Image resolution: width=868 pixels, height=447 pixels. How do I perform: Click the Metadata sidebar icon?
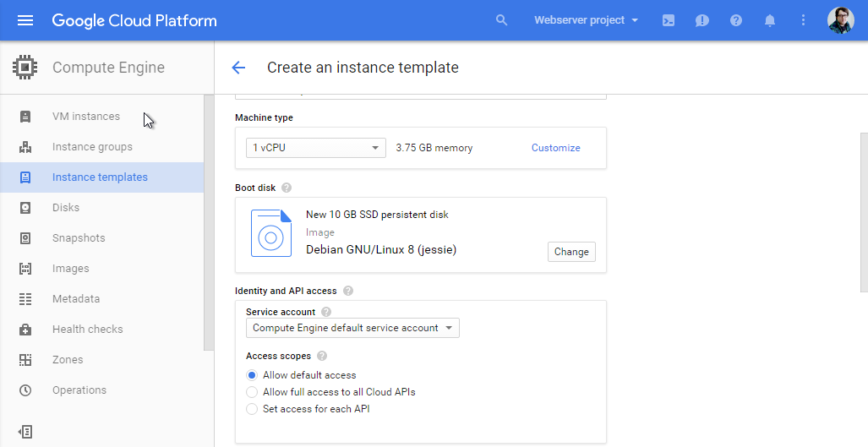(25, 299)
